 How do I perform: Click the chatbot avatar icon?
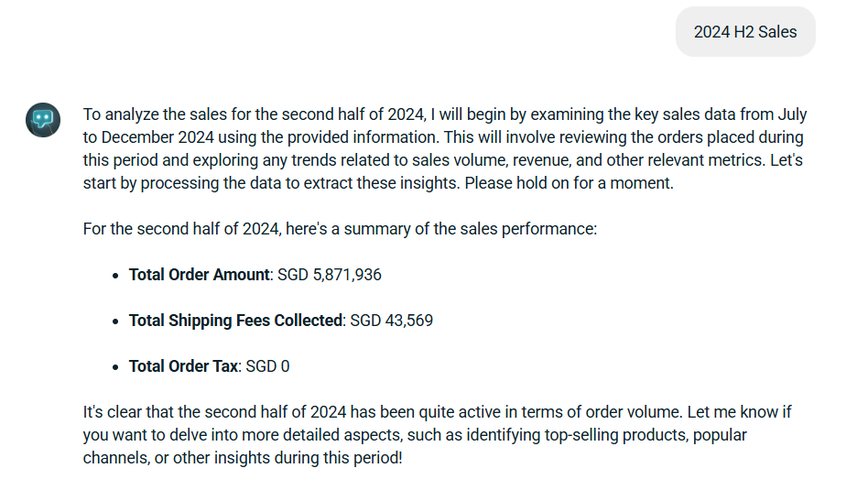coord(43,120)
